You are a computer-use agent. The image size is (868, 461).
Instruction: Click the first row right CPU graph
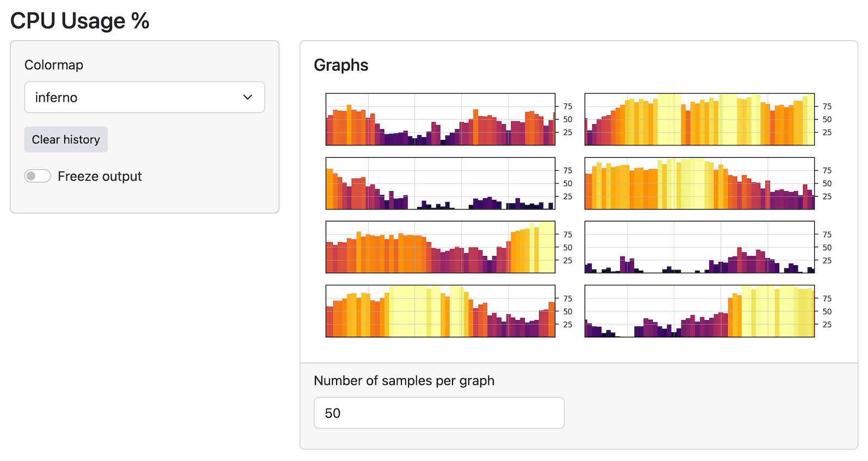(x=699, y=119)
